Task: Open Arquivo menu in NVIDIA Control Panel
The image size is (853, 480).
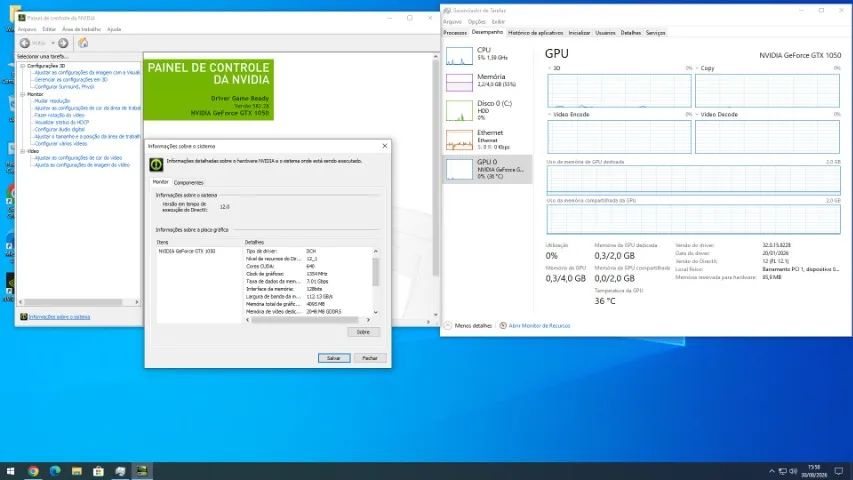Action: (x=27, y=29)
